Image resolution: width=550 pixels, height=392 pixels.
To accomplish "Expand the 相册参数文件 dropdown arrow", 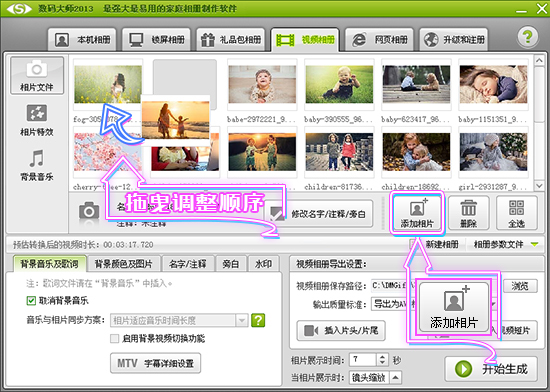I will [x=535, y=244].
